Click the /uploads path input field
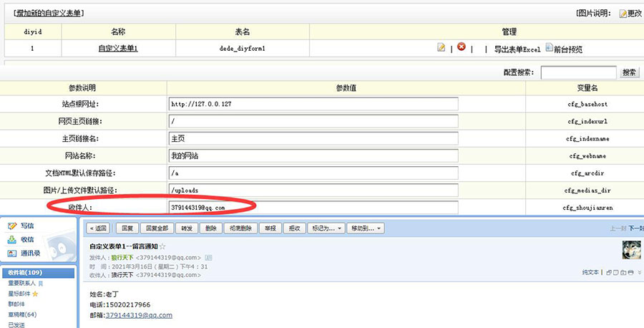 click(313, 190)
